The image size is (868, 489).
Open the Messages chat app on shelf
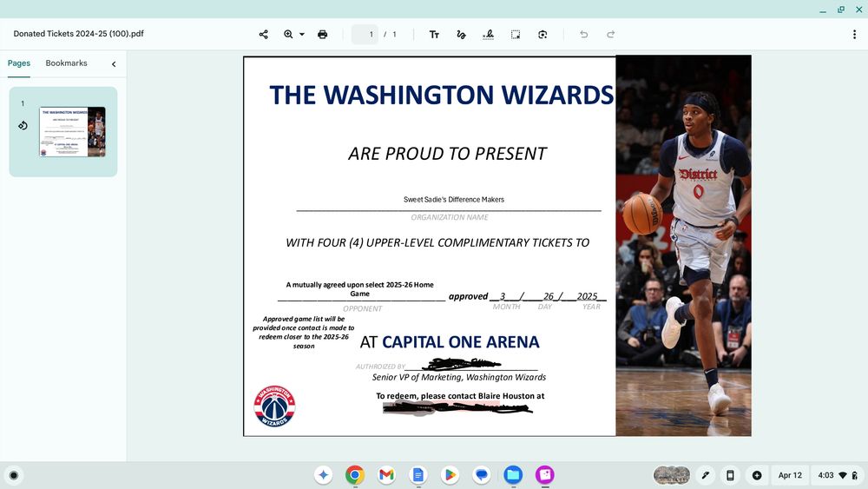(x=482, y=474)
